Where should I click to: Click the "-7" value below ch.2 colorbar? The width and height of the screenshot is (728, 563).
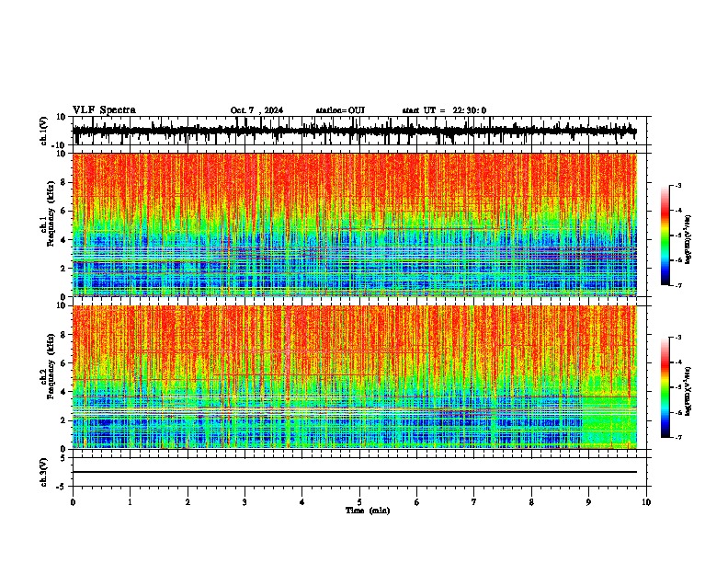pyautogui.click(x=677, y=437)
